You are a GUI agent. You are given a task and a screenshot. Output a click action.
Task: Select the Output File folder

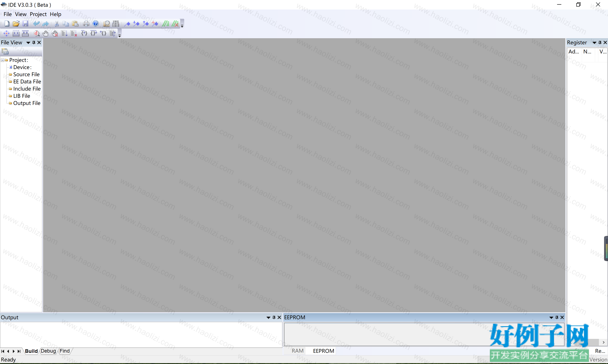27,103
